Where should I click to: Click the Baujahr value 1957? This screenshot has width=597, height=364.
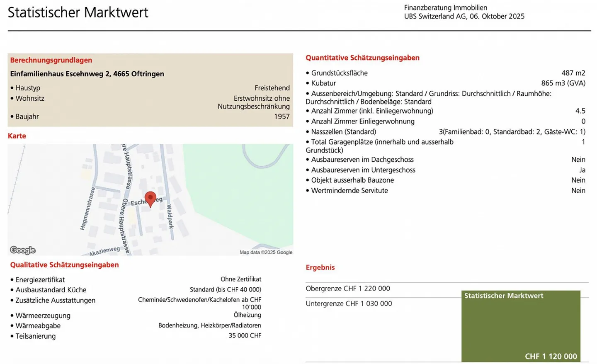coord(282,116)
